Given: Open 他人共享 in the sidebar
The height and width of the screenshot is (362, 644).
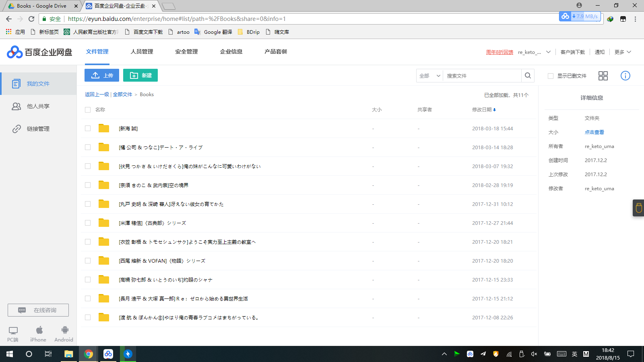Looking at the screenshot, I should point(38,106).
